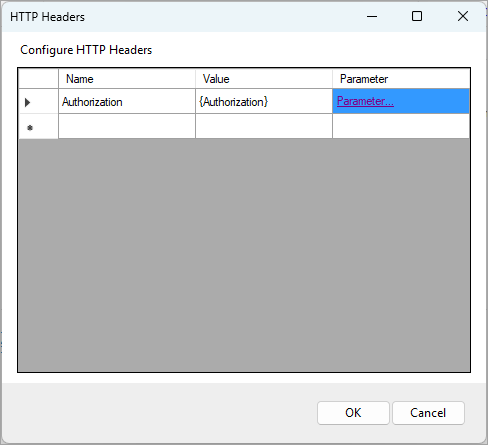Open the Parameter... link in Authorization row
This screenshot has height=445, width=488.
(365, 101)
